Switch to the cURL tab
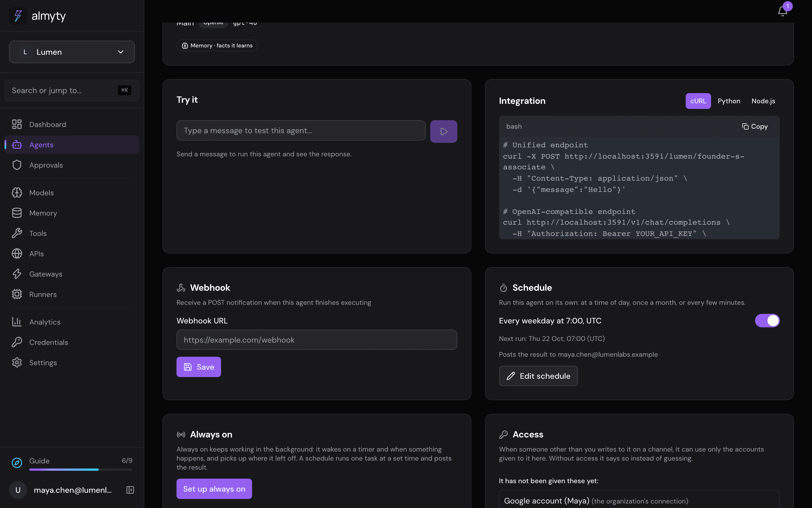This screenshot has width=812, height=508. coord(698,101)
